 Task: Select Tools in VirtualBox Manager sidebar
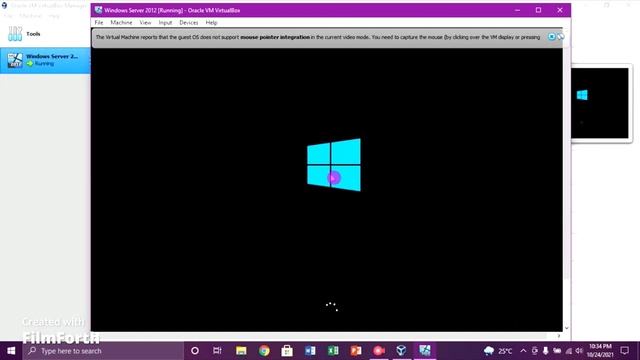[45, 34]
